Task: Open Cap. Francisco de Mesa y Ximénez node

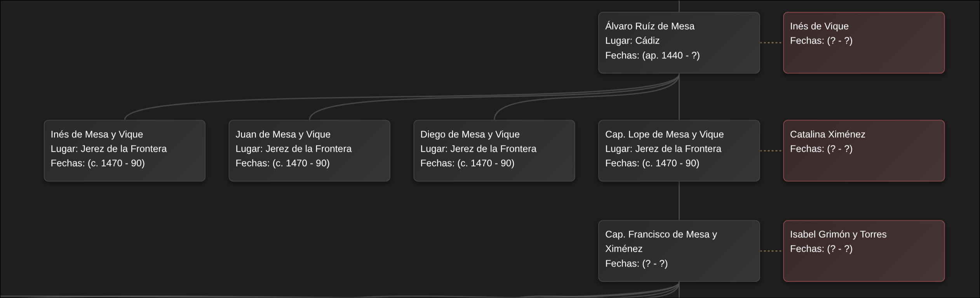Action: 679,251
